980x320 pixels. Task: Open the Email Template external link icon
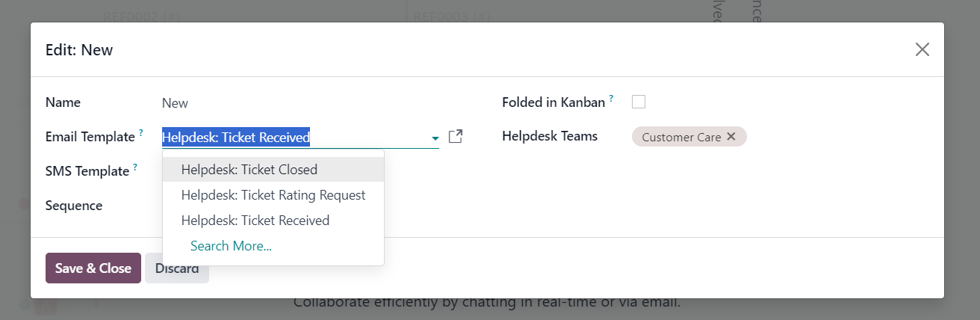point(456,137)
